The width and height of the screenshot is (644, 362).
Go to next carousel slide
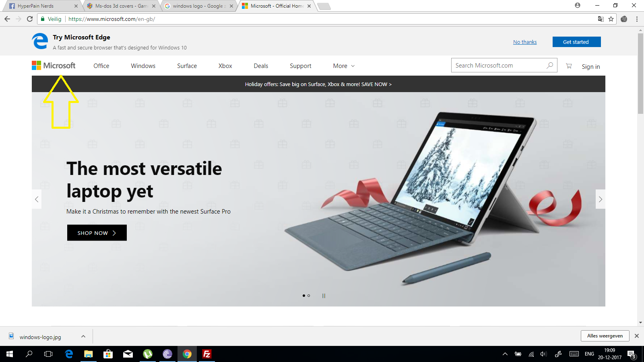click(x=601, y=199)
